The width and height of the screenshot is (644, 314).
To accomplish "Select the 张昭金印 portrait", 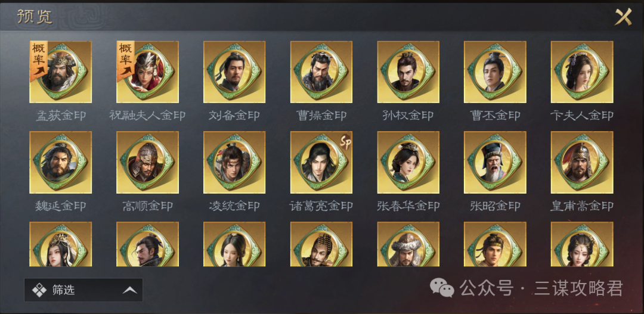I will pyautogui.click(x=495, y=162).
